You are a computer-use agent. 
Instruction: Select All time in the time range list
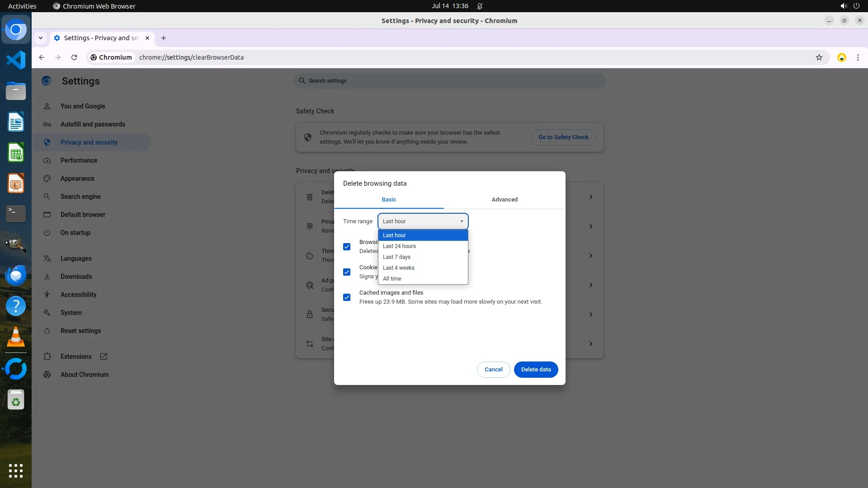click(x=392, y=279)
